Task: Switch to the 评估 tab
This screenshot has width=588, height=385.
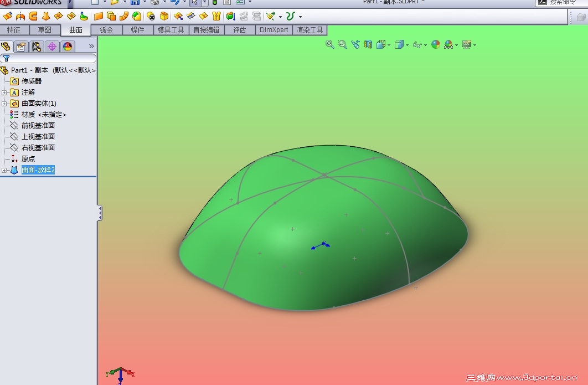Action: 240,30
